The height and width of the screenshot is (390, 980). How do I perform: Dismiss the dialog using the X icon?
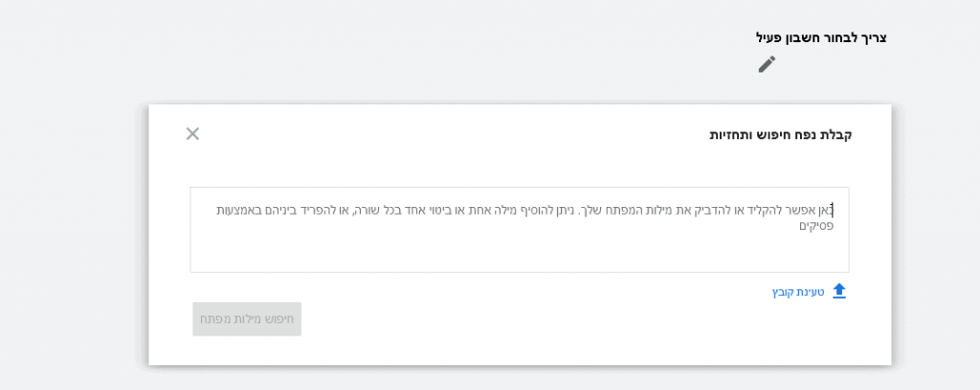click(x=192, y=133)
